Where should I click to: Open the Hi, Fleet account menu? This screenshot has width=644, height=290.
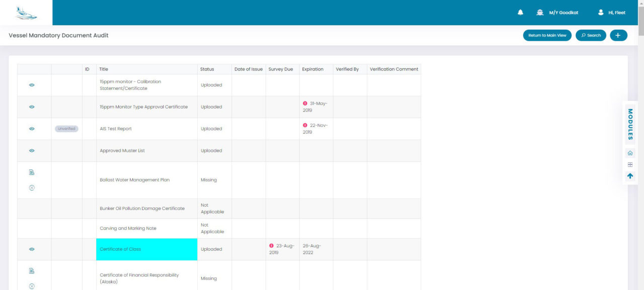(615, 12)
